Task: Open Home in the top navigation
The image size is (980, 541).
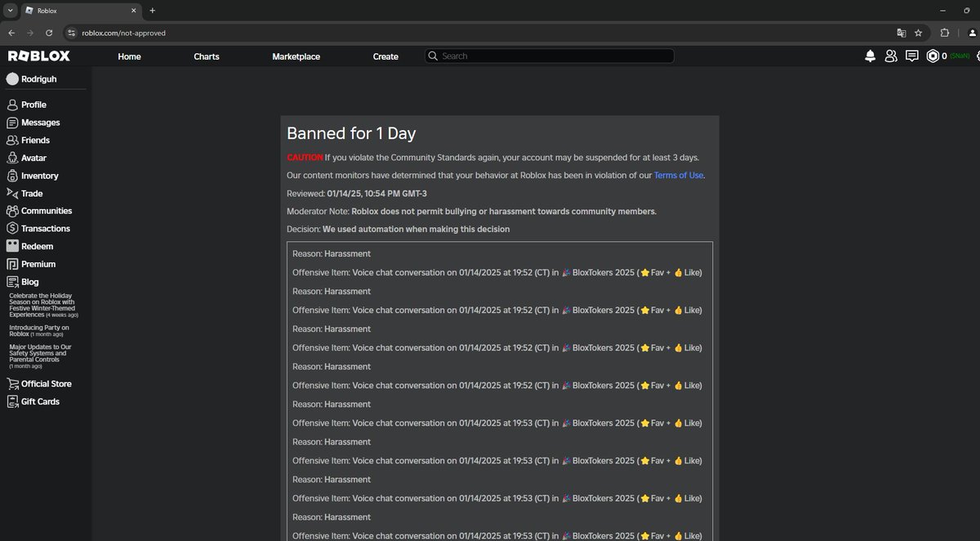Action: click(129, 56)
